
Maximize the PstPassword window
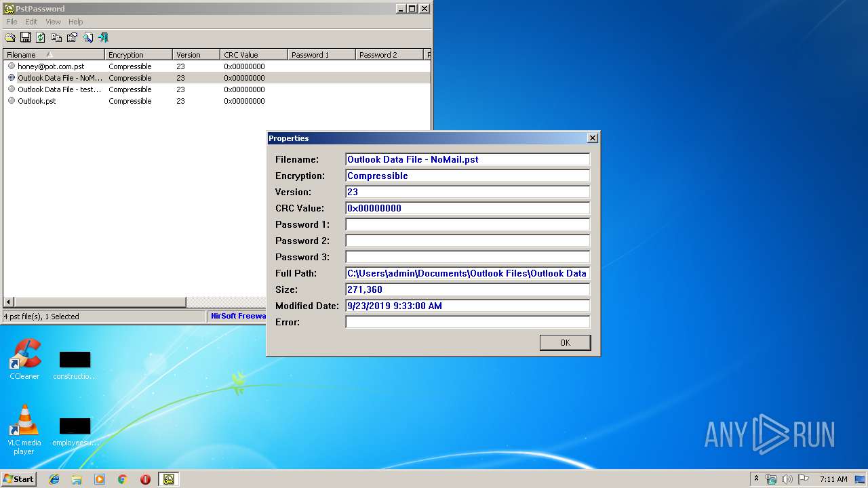(412, 9)
